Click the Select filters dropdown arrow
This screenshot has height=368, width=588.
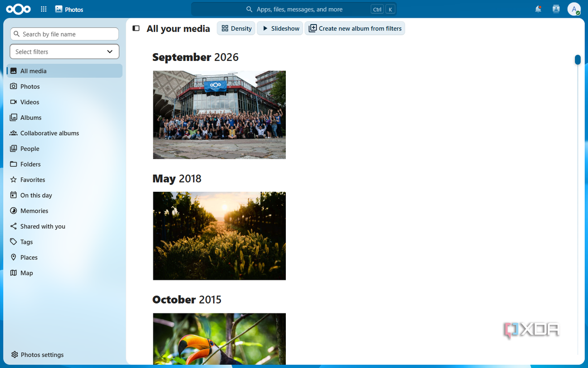point(110,52)
